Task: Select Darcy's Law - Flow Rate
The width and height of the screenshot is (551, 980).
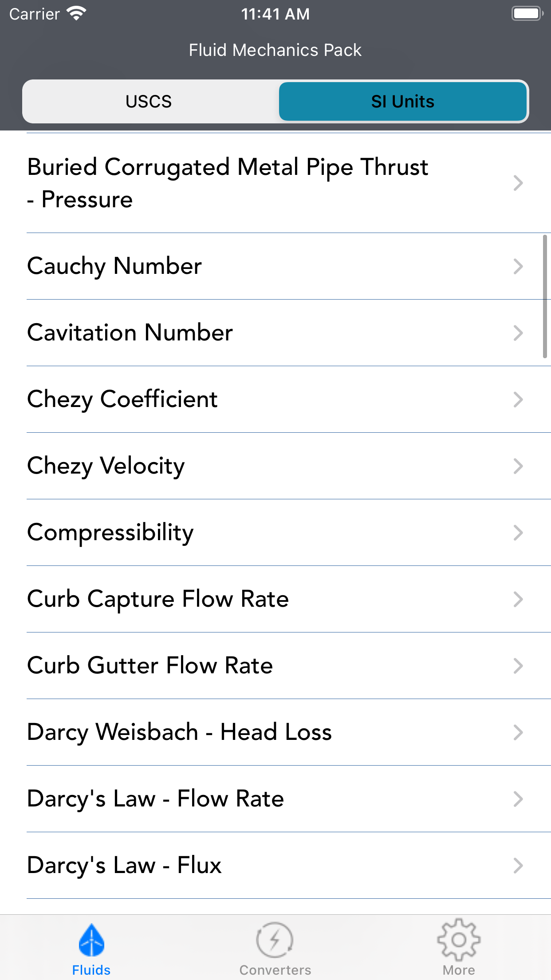Action: [155, 799]
